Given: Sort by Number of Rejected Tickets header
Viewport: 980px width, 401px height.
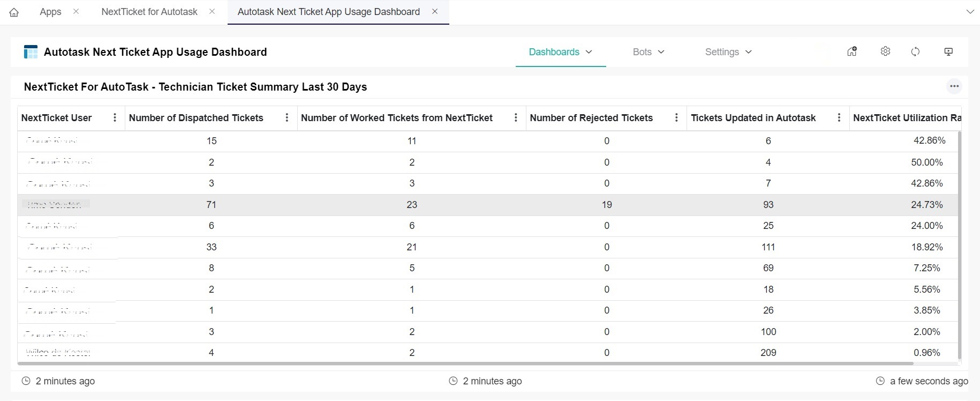Looking at the screenshot, I should (591, 118).
